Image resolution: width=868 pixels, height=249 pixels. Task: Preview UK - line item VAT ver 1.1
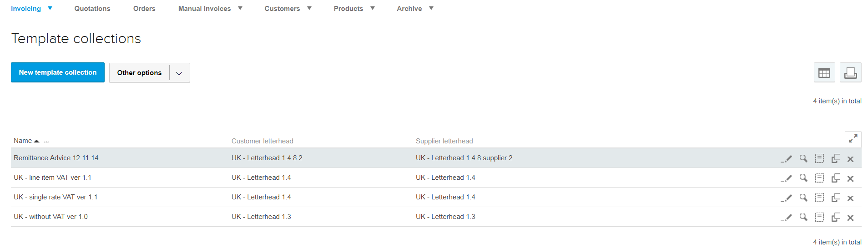pos(803,178)
